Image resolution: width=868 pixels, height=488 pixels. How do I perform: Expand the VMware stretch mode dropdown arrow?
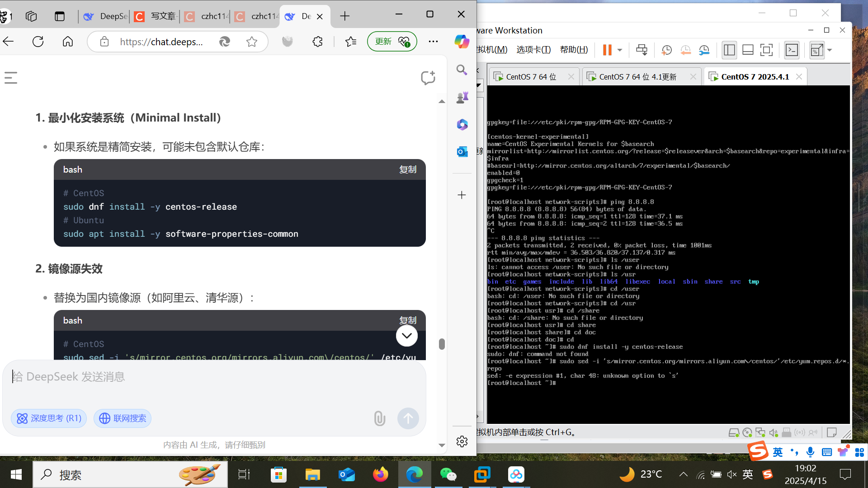pos(830,50)
